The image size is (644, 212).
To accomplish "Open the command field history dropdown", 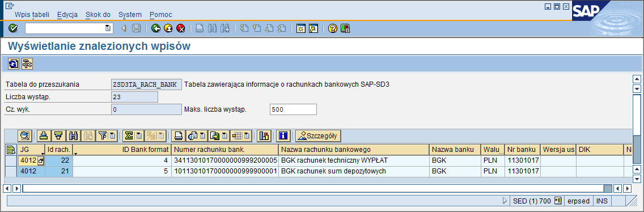I will click(x=108, y=28).
